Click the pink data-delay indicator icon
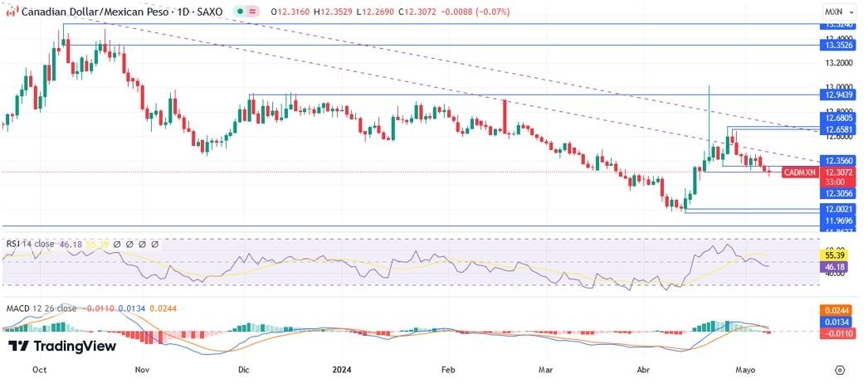The width and height of the screenshot is (868, 388). click(252, 12)
